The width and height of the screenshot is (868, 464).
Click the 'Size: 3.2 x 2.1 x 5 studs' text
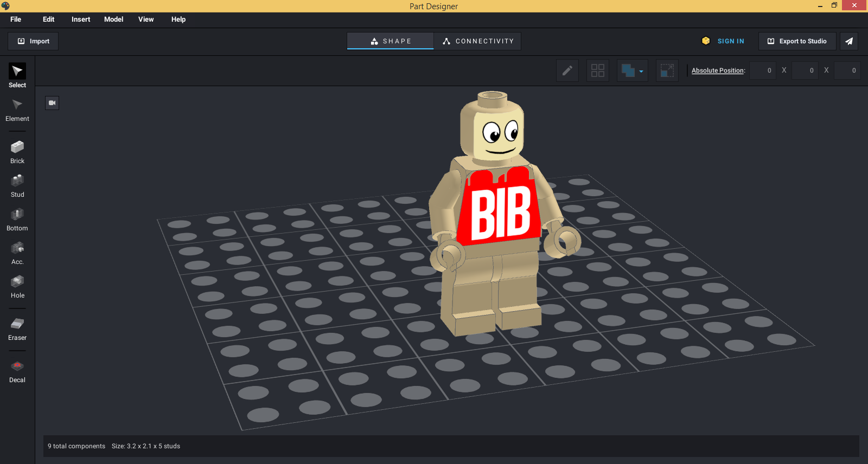[x=146, y=446]
